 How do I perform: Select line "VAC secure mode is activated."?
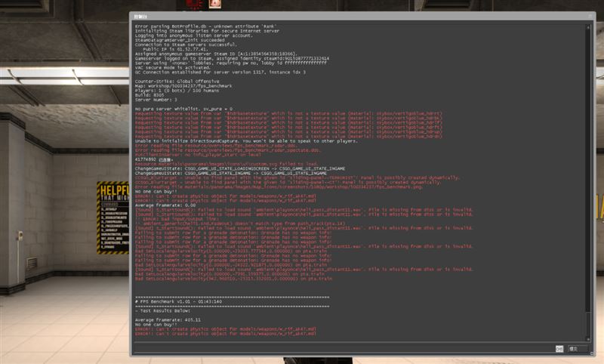coord(173,68)
